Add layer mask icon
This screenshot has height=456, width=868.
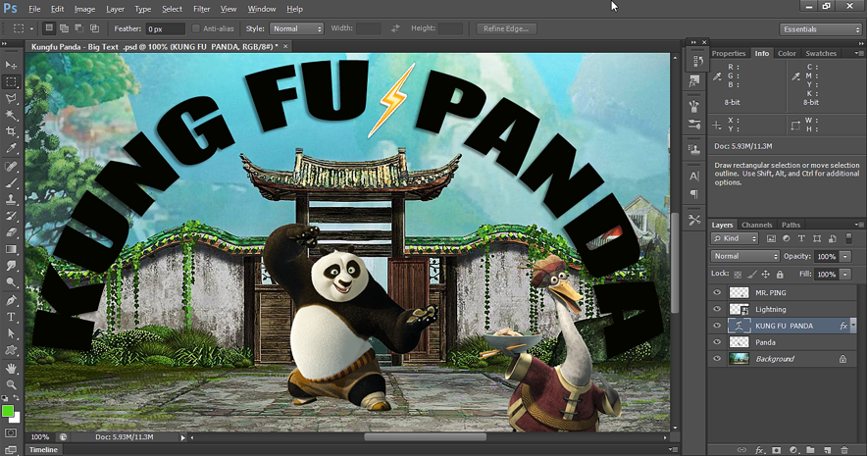[x=776, y=450]
